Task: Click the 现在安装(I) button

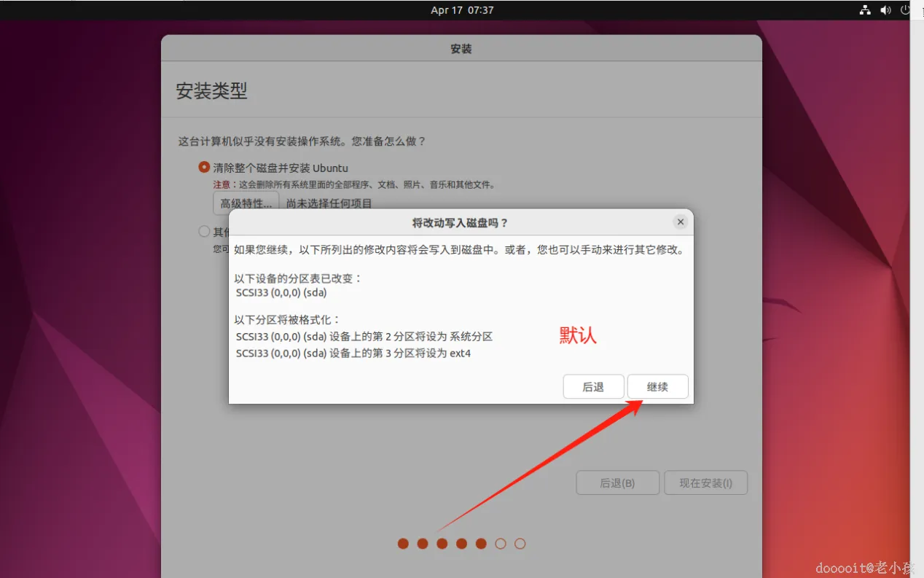Action: pyautogui.click(x=705, y=483)
